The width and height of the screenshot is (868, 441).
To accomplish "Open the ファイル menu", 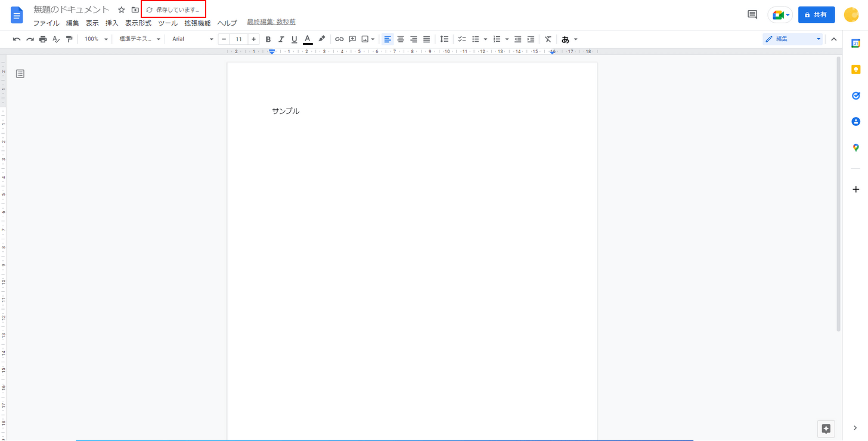I will click(x=46, y=23).
